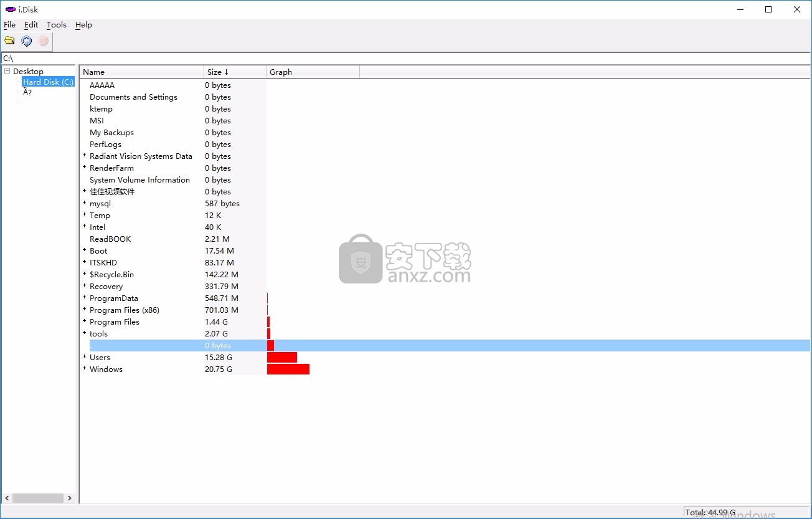812x519 pixels.
Task: Open the Help menu
Action: pyautogui.click(x=83, y=25)
